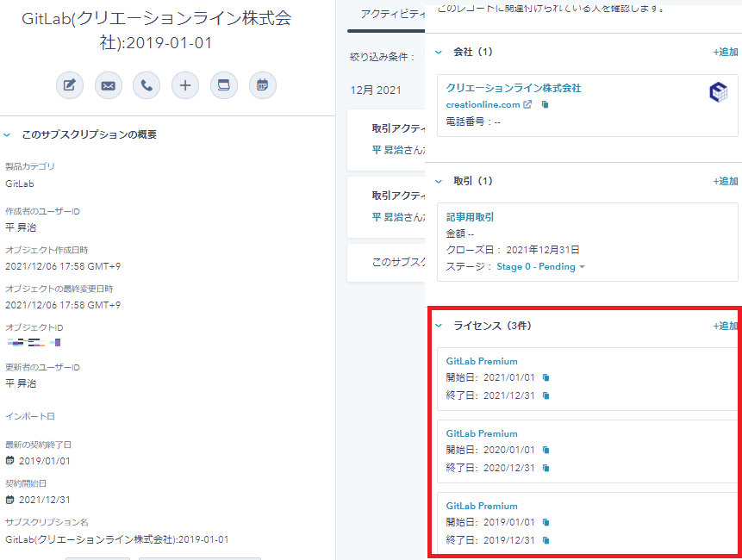Click calendar icon beside 2021/12/31 under 契約開始日

pyautogui.click(x=10, y=499)
